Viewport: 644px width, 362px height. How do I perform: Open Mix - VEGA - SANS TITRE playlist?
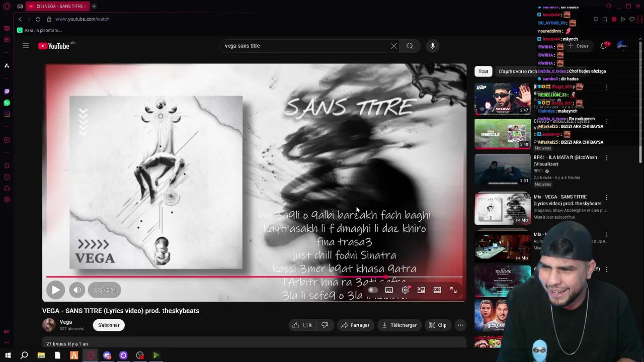(x=567, y=200)
